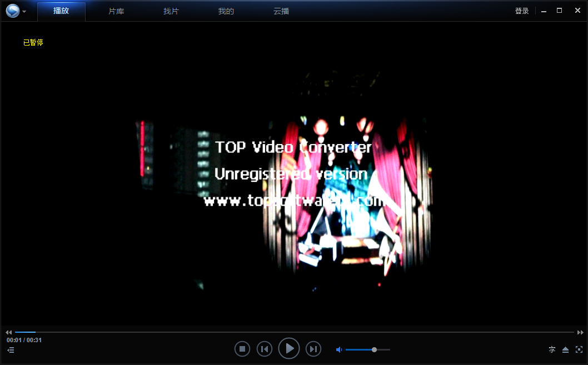Adjust the volume slider handle
Screen dimensions: 588x365
coord(374,349)
